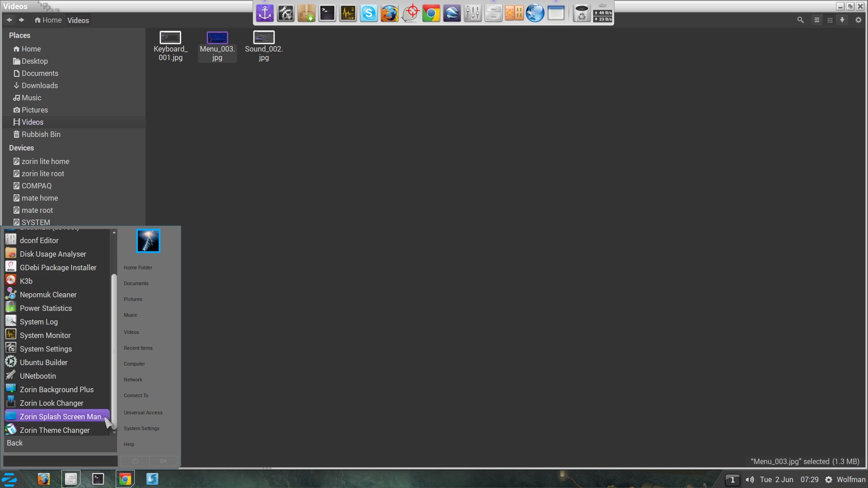The image size is (868, 488).
Task: Click Back in the start menu
Action: pos(14,443)
